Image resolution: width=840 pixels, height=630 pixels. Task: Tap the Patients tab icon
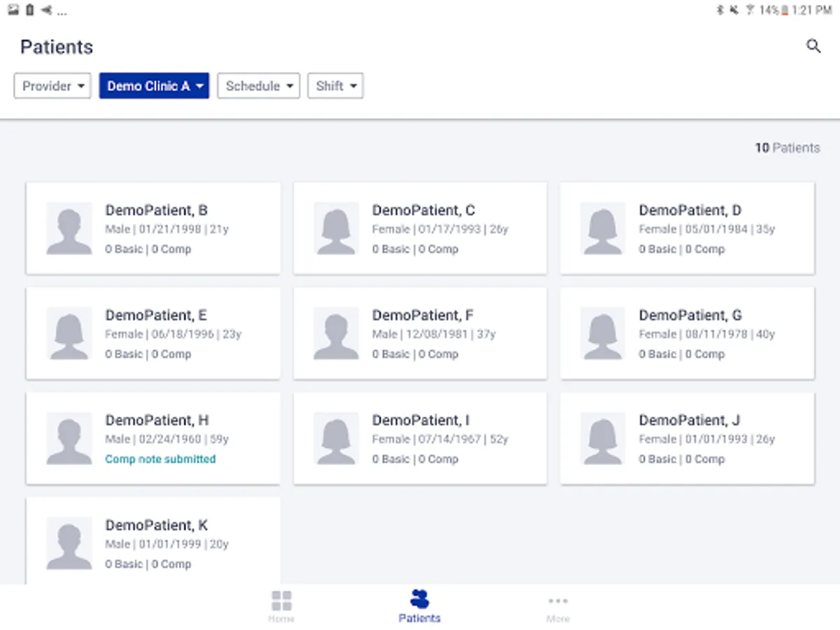419,599
